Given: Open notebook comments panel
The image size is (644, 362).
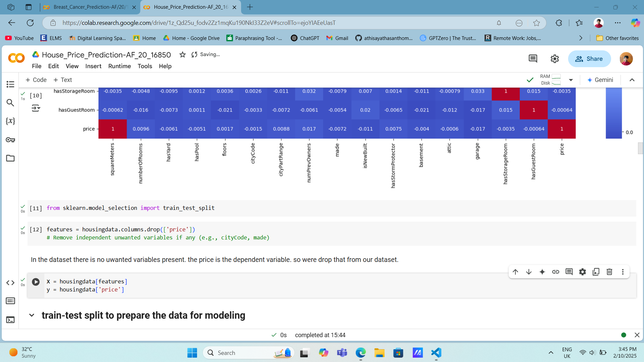Looking at the screenshot, I should [533, 59].
